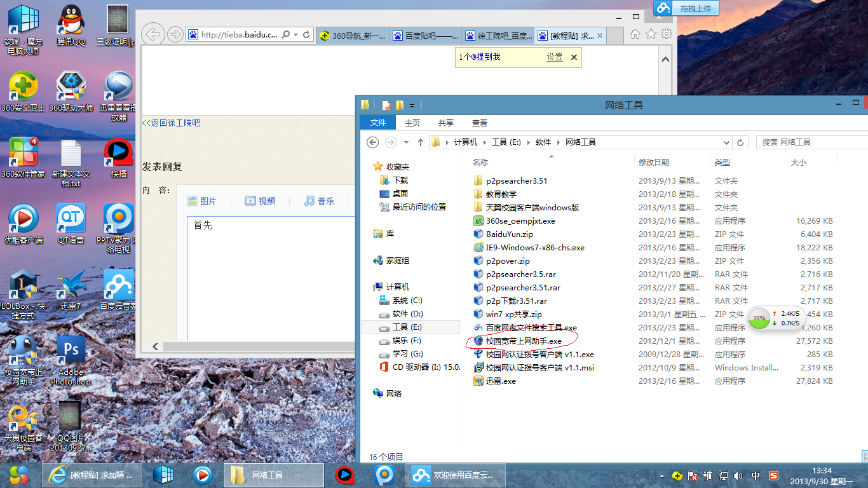The image size is (868, 488).
Task: Show hidden system tray icons
Action: (x=663, y=475)
